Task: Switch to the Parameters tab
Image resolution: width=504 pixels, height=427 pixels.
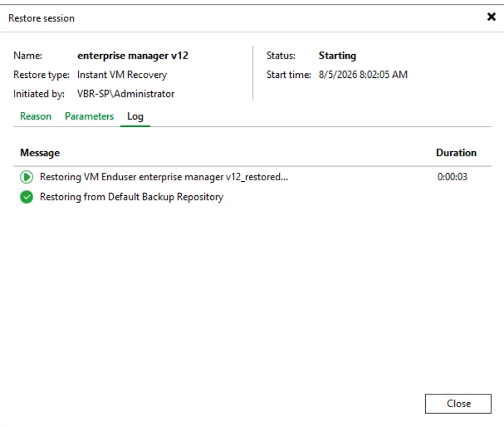Action: coord(90,116)
